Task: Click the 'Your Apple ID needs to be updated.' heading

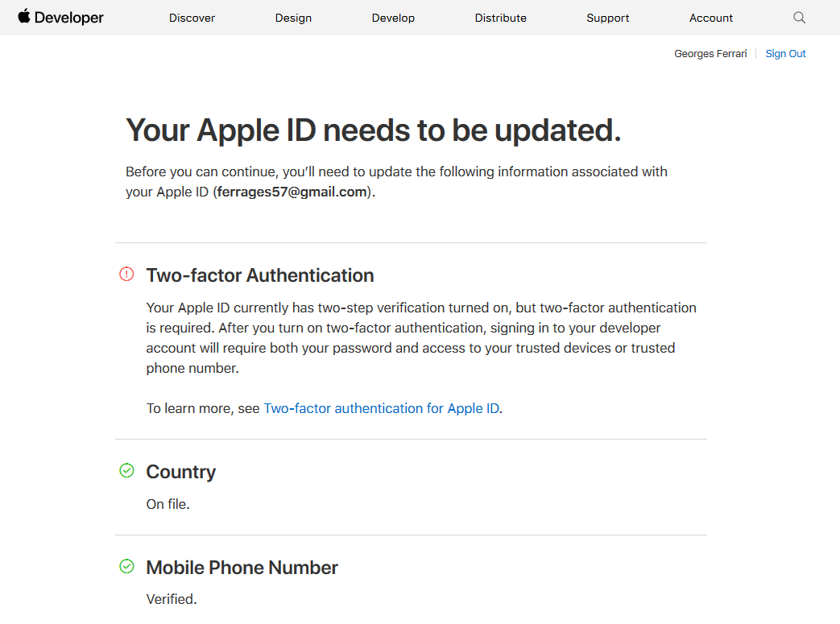Action: tap(374, 130)
